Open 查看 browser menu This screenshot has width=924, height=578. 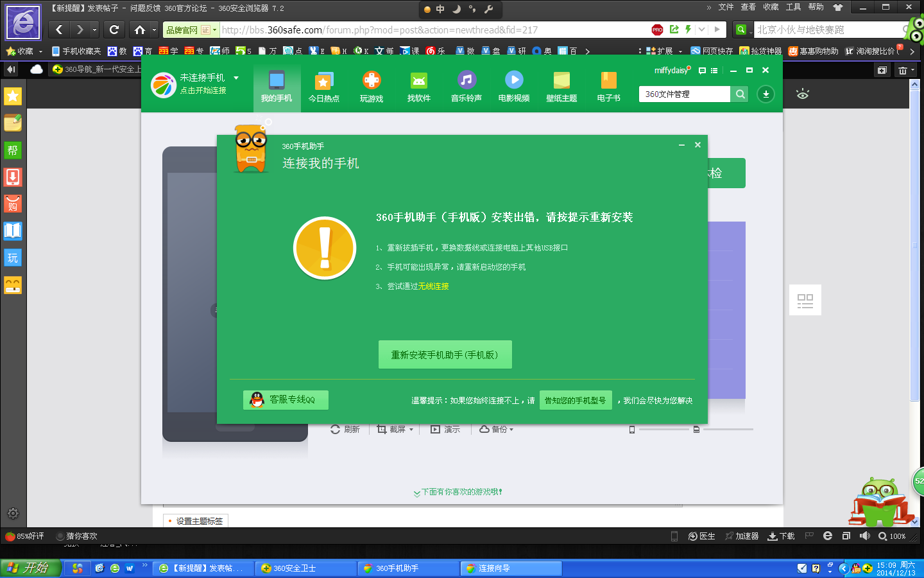(748, 7)
